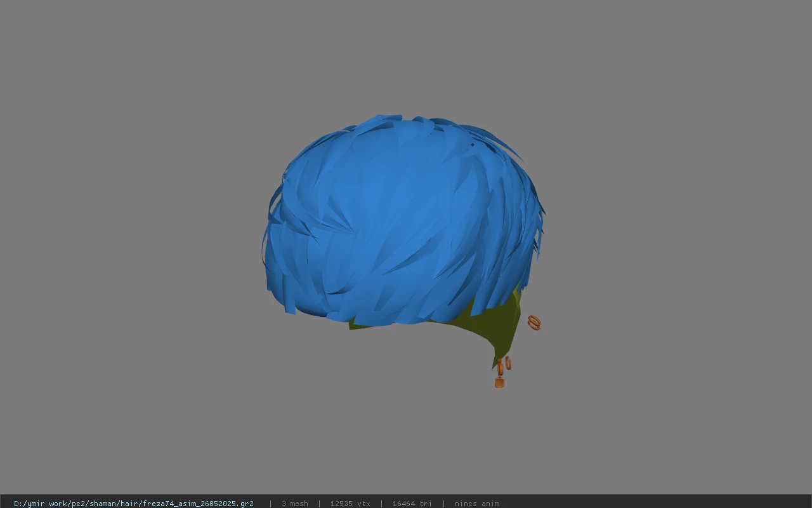Click the '16464 tri' triangle count

point(412,504)
